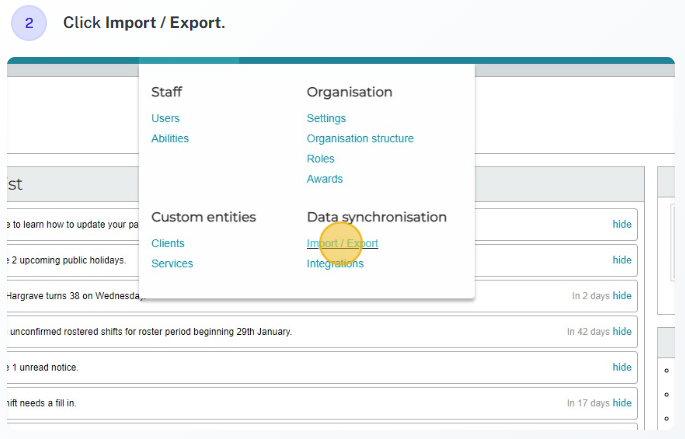Open the Services link
Image resolution: width=685 pixels, height=439 pixels.
[x=172, y=263]
